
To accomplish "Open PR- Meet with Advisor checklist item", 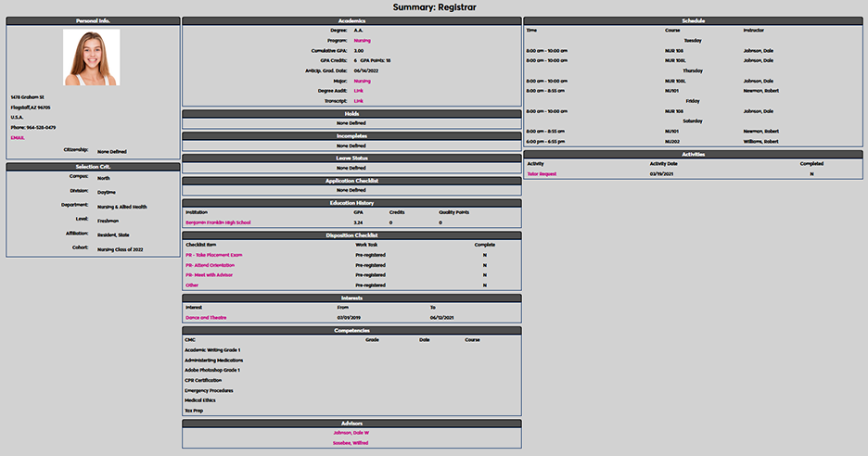I will 209,275.
